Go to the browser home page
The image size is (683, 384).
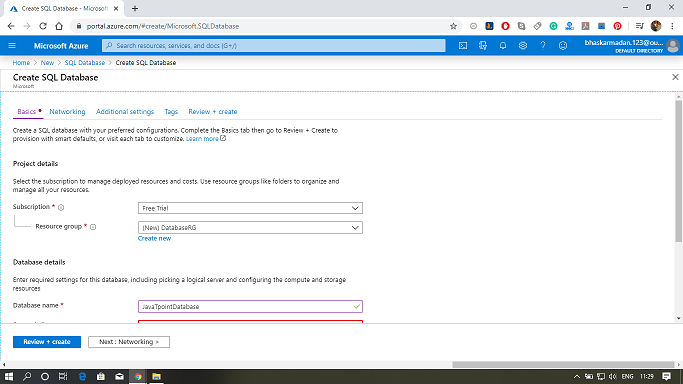59,26
